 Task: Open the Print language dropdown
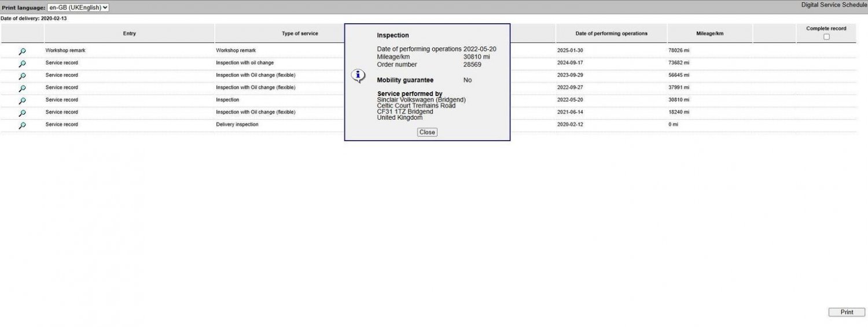click(78, 8)
